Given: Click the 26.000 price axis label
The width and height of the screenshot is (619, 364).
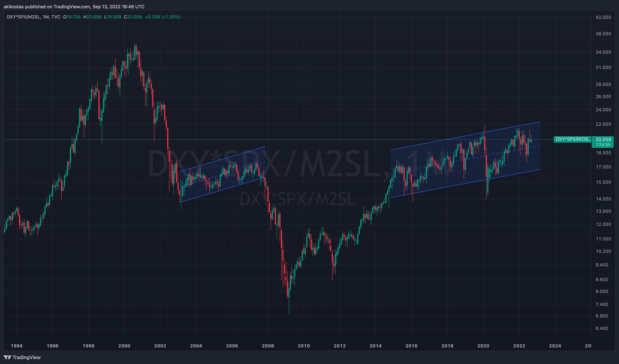Looking at the screenshot, I should [x=603, y=96].
